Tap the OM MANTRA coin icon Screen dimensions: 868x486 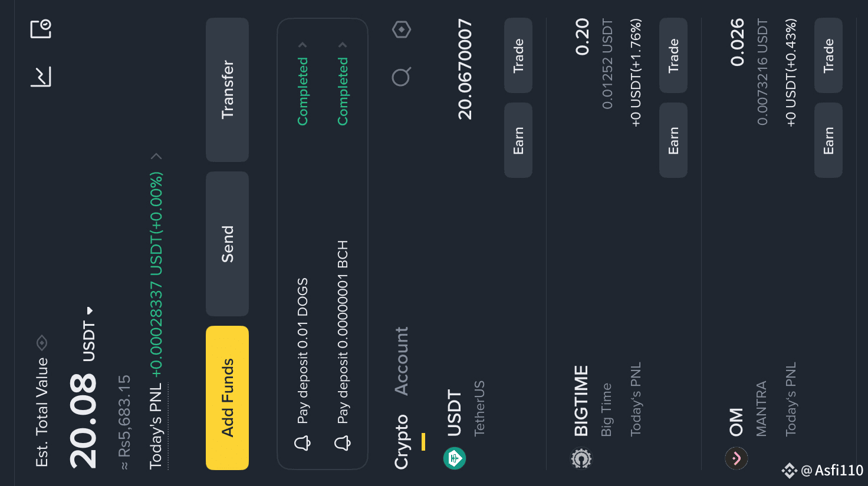point(737,458)
